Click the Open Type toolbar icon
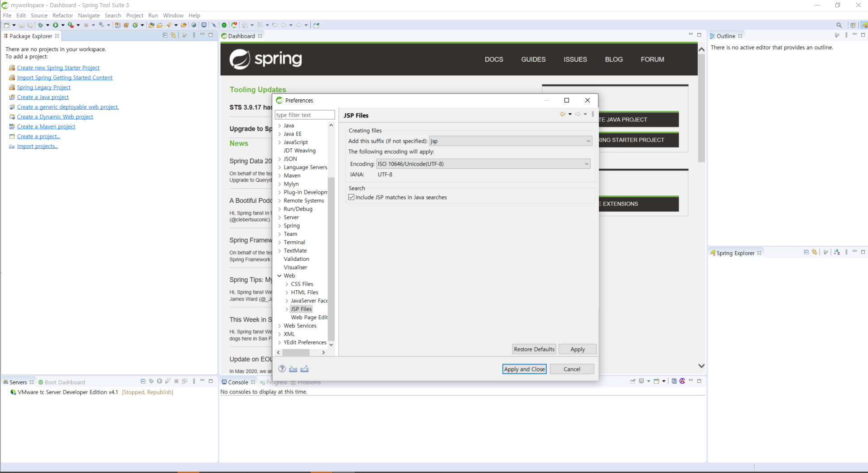Screen dimensions: 868x473 coord(151,25)
